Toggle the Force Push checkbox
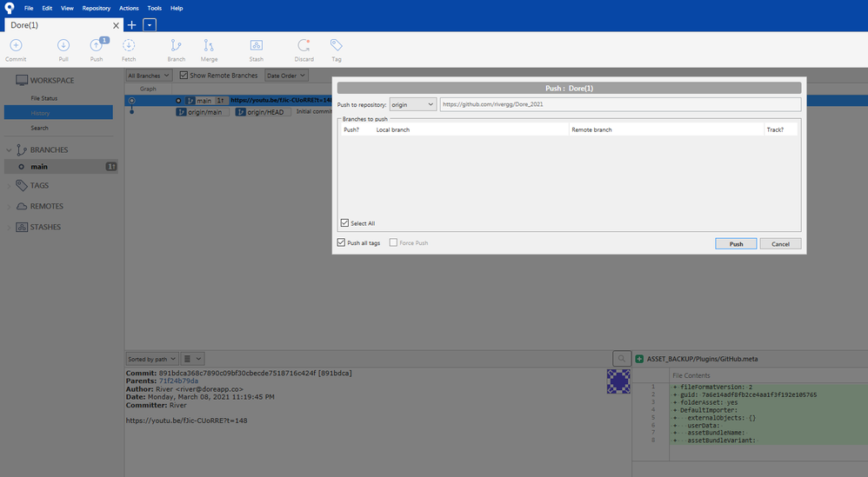This screenshot has height=477, width=868. point(393,242)
